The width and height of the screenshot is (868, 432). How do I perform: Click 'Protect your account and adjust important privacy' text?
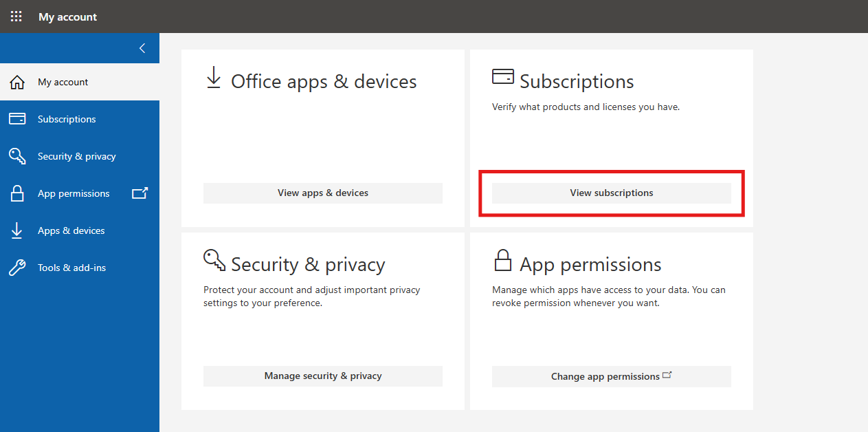pos(312,290)
